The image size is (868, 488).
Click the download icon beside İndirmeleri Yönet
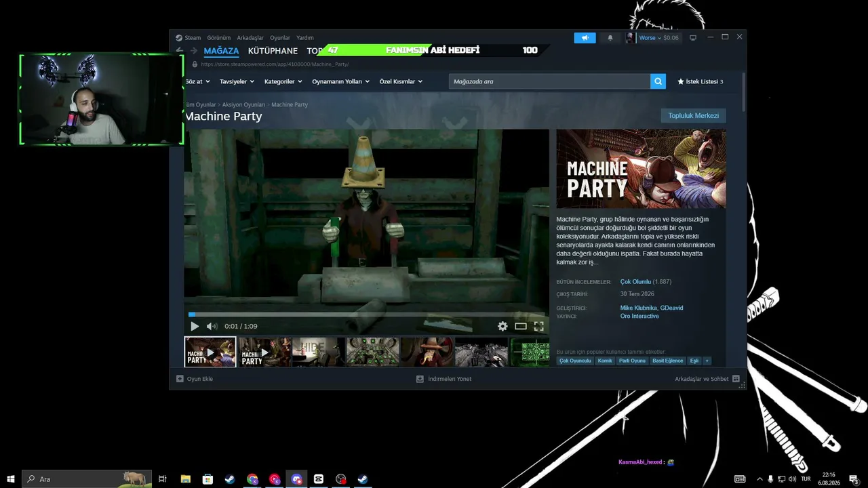point(420,379)
